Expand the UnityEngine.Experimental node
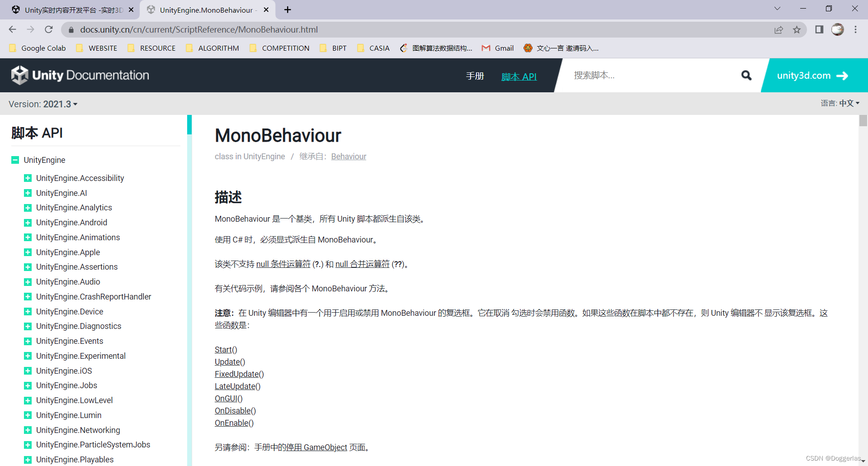The height and width of the screenshot is (466, 868). tap(28, 356)
